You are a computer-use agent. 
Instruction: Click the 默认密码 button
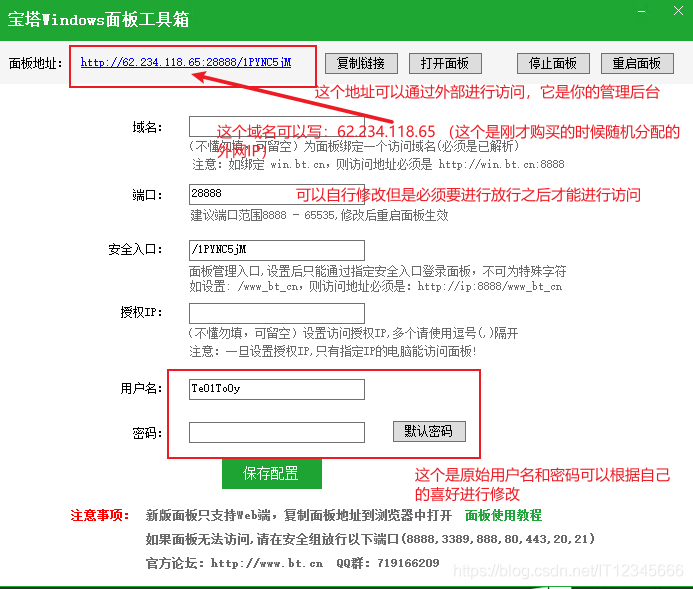[x=429, y=431]
